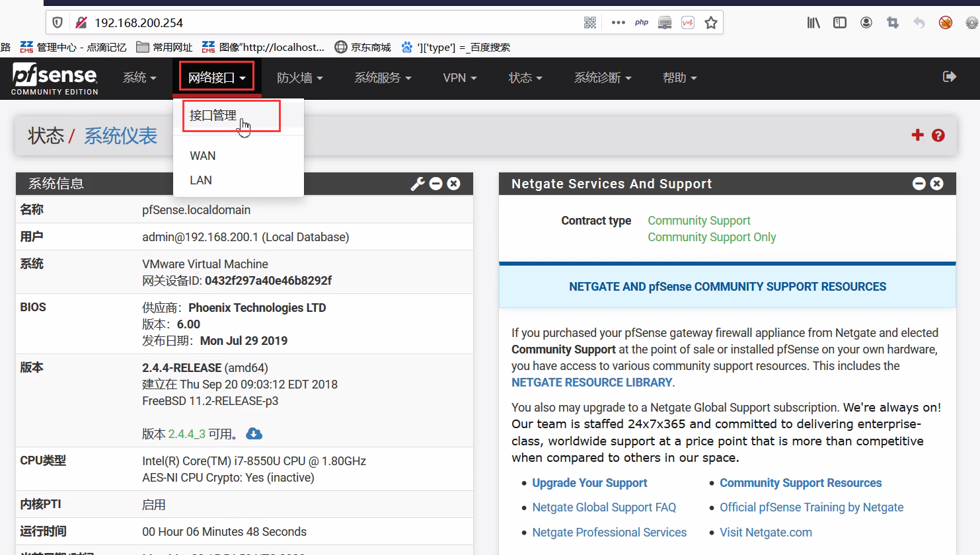Click the address bar URL 192.168.200.254
Viewport: 980px width, 555px height.
tap(139, 22)
